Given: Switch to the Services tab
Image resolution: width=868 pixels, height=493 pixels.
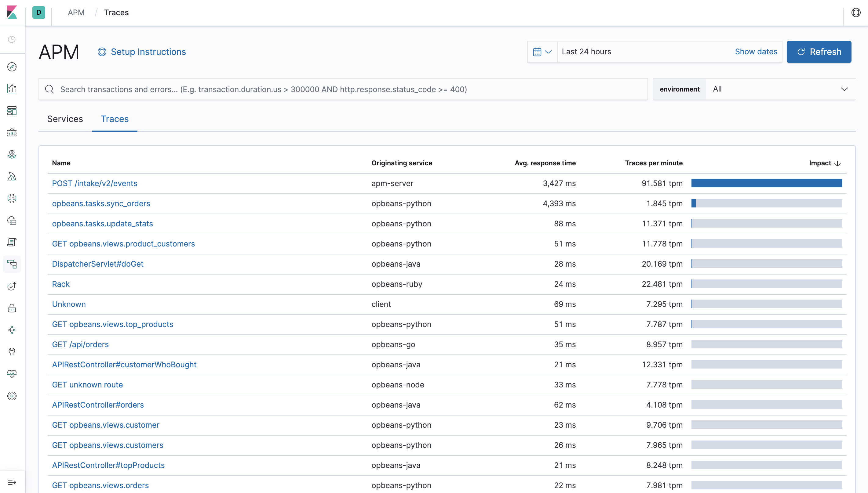Looking at the screenshot, I should 65,118.
